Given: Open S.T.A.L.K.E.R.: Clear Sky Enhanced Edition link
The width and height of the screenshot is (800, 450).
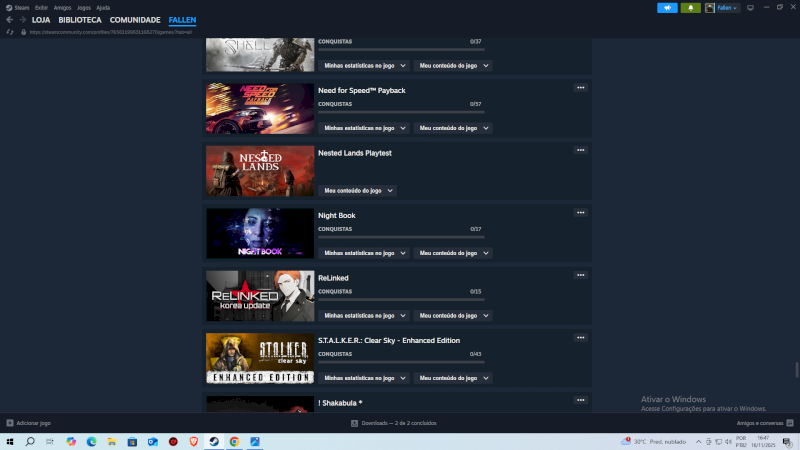Looking at the screenshot, I should click(389, 340).
